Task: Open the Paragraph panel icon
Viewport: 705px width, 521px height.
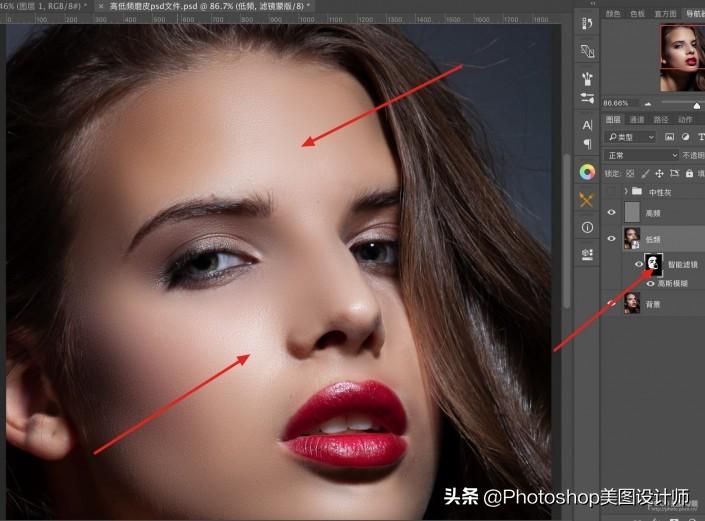Action: click(x=587, y=144)
